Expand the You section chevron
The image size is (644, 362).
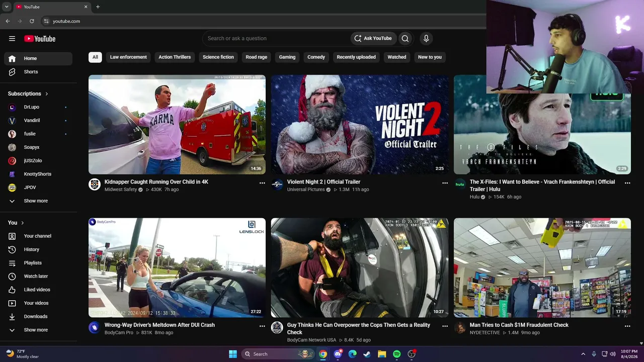[x=23, y=223]
